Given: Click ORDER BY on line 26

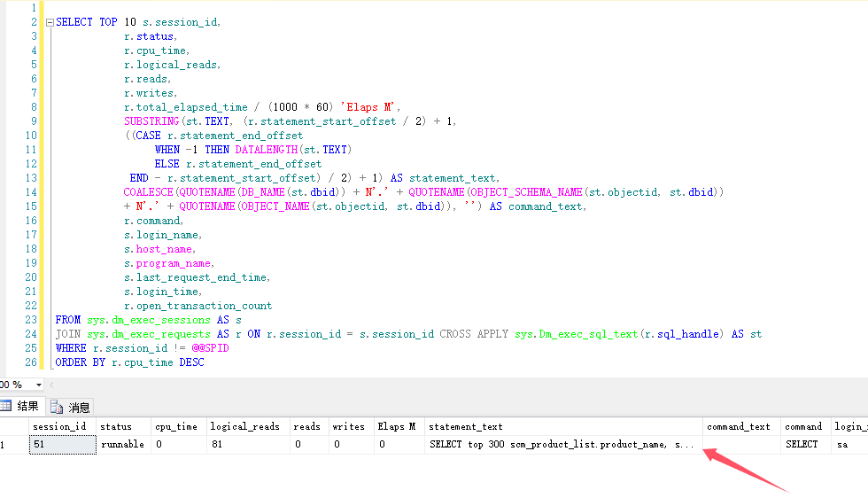Looking at the screenshot, I should tap(81, 362).
